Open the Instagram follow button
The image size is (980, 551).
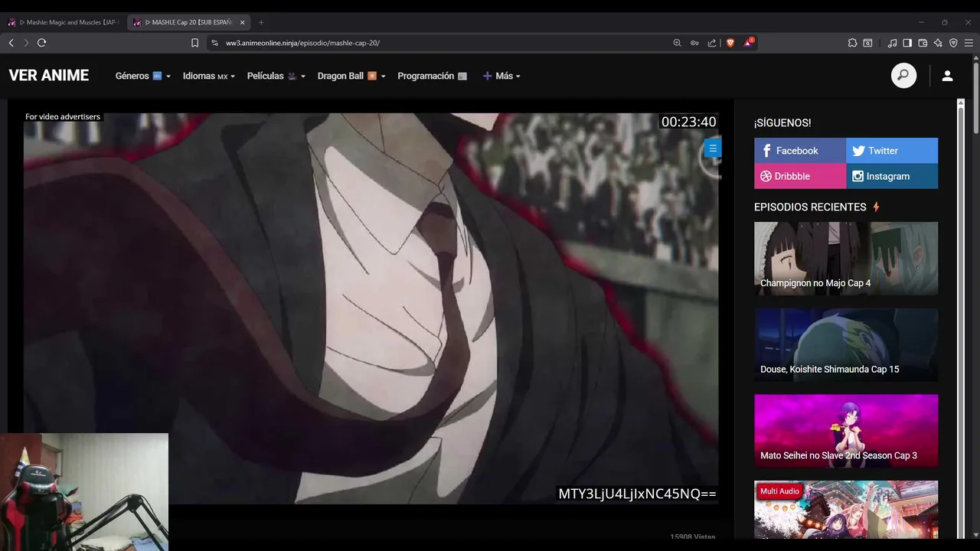pyautogui.click(x=892, y=176)
